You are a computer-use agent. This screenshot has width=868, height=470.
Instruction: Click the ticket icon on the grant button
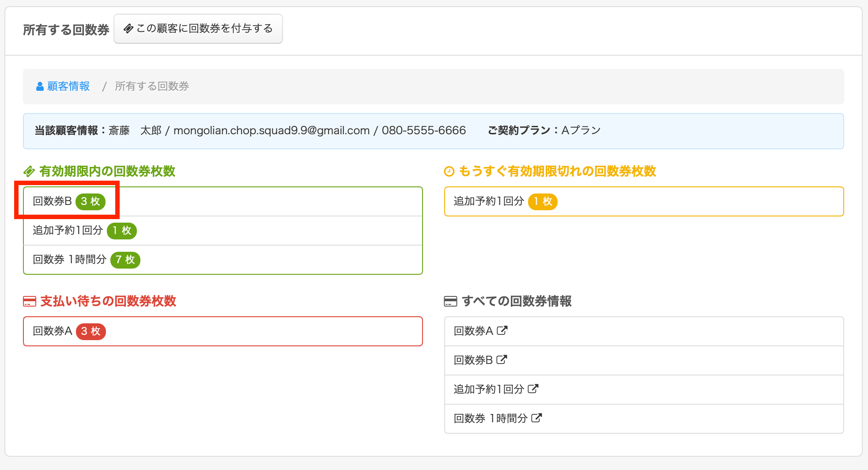click(x=128, y=29)
